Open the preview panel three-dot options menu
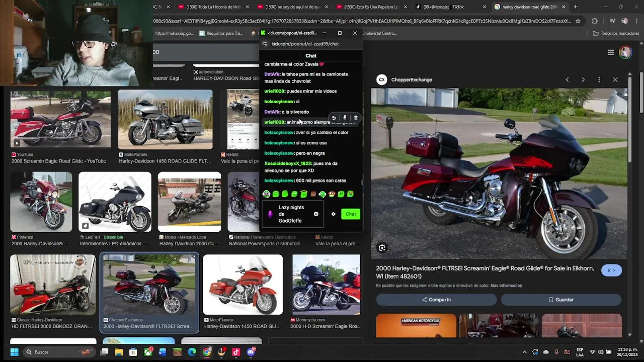This screenshot has width=644, height=362. pyautogui.click(x=599, y=79)
